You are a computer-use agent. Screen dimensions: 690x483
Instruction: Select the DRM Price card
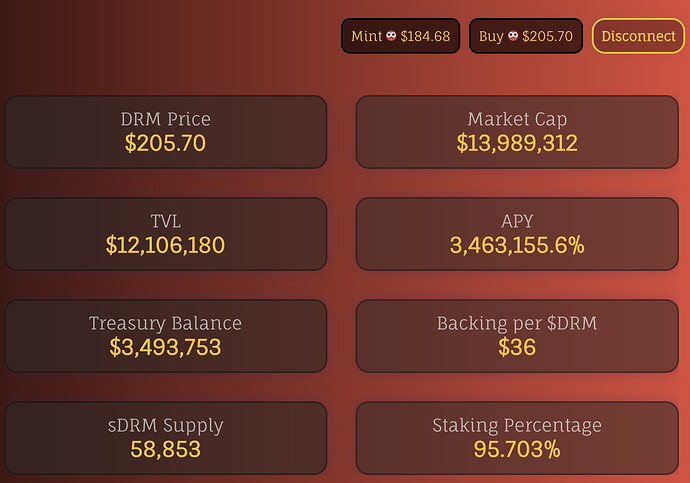165,132
